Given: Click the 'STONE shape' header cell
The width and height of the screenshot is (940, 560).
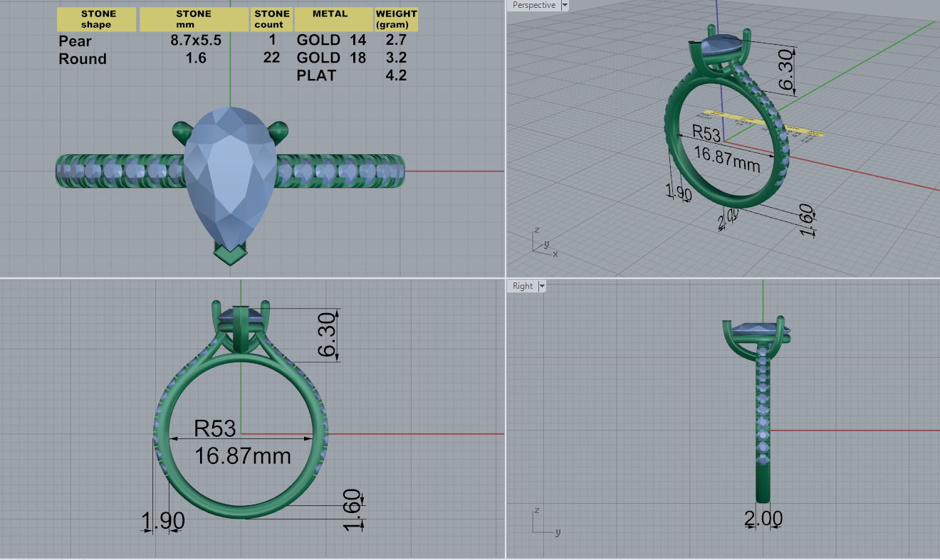Looking at the screenshot, I should coord(97,19).
